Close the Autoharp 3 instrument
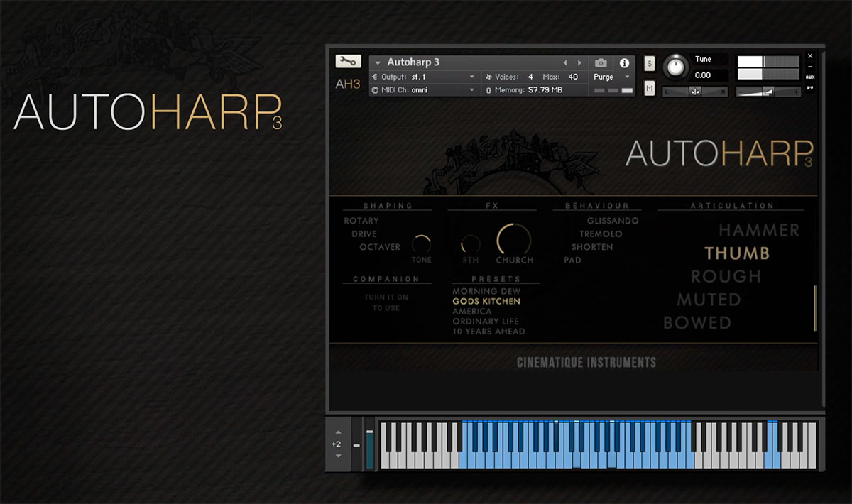 (x=810, y=56)
